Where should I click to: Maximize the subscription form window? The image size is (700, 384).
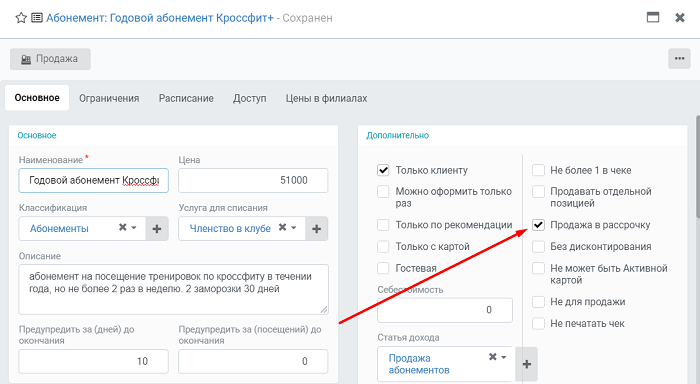[x=653, y=17]
